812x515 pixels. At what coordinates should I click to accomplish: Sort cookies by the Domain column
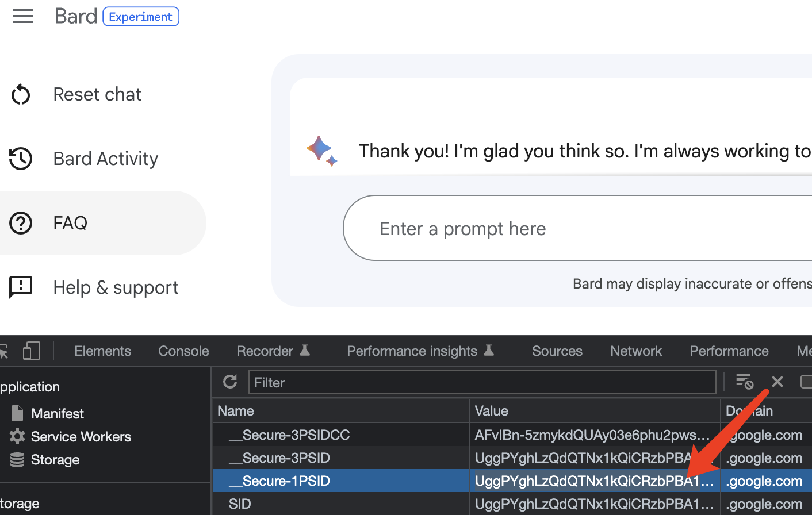(767, 411)
